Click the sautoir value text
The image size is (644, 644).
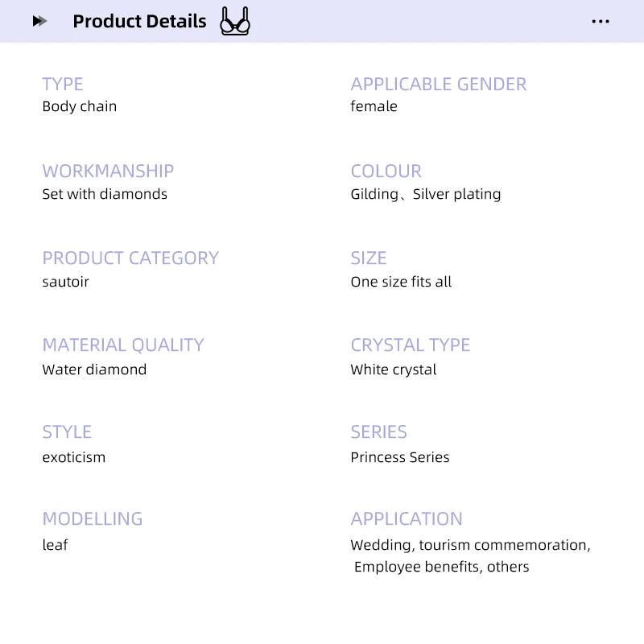pos(65,282)
